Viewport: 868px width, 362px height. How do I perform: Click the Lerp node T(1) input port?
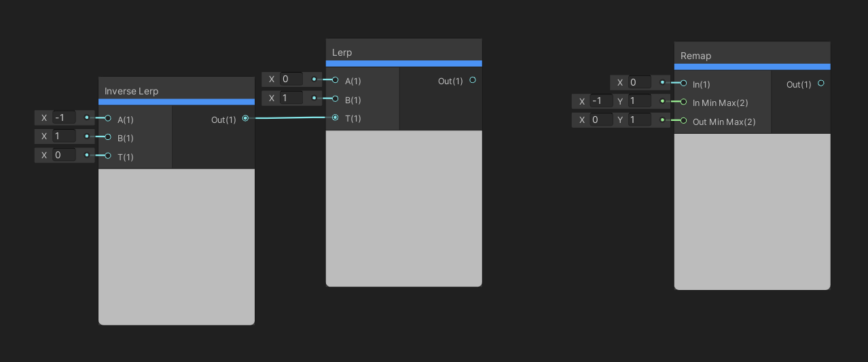pyautogui.click(x=336, y=117)
